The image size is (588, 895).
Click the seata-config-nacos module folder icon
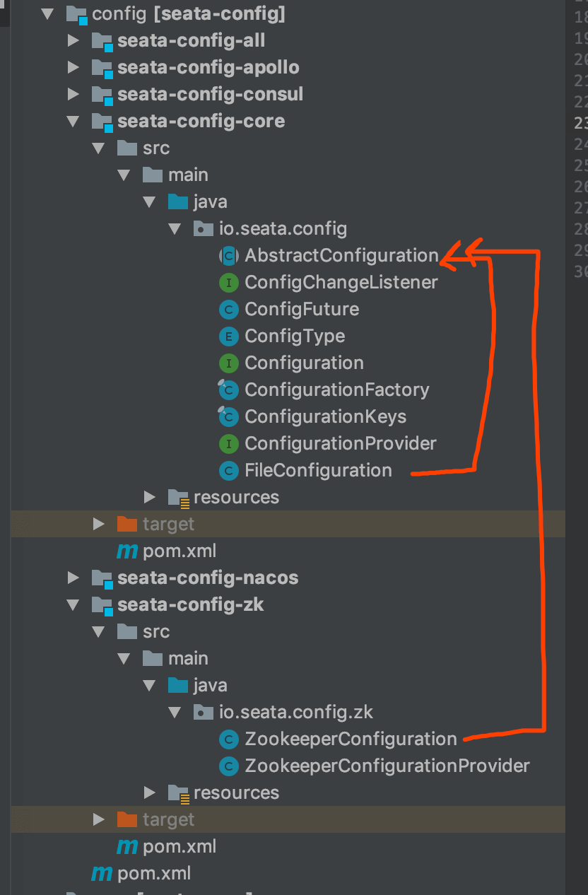[102, 578]
